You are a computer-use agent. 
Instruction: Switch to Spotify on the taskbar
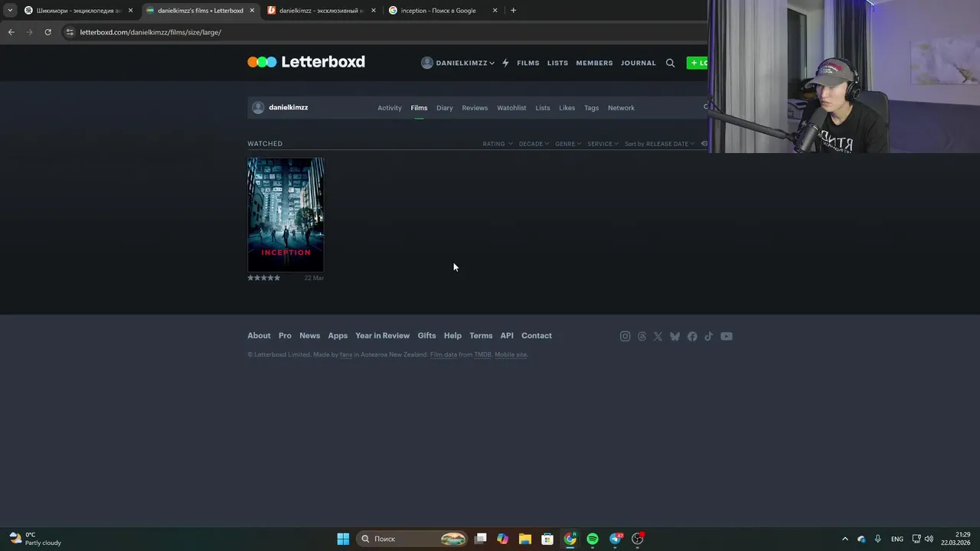coord(593,539)
